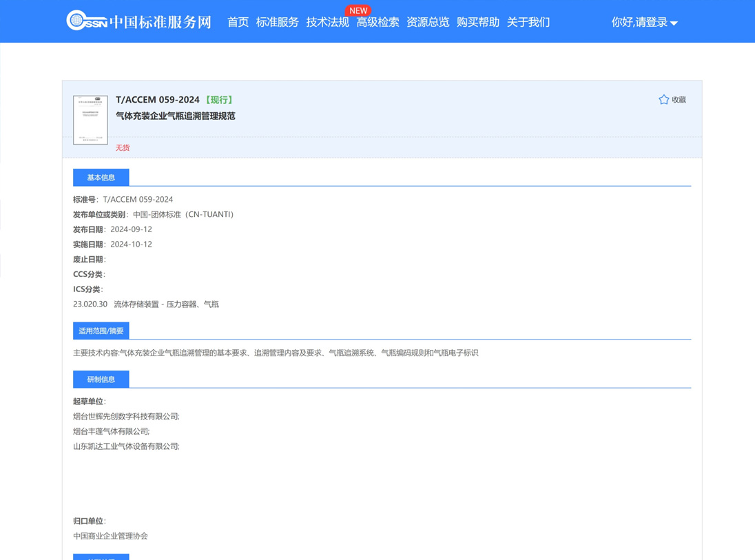This screenshot has height=560, width=755.
Task: Click the green 【现行】 status label
Action: coord(219,100)
